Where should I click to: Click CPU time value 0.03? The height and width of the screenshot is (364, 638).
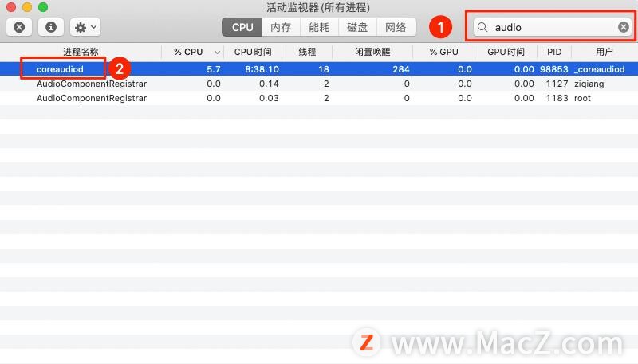pyautogui.click(x=269, y=98)
